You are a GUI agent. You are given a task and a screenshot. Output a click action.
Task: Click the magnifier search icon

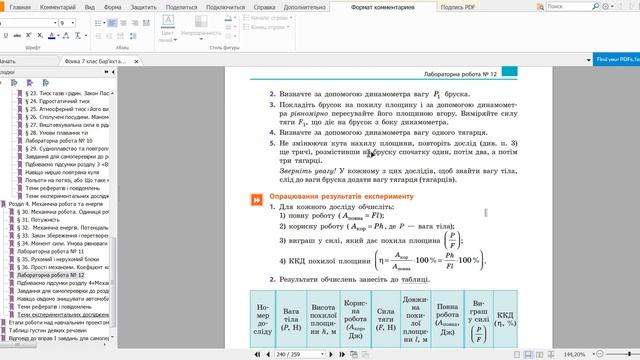tap(596, 7)
